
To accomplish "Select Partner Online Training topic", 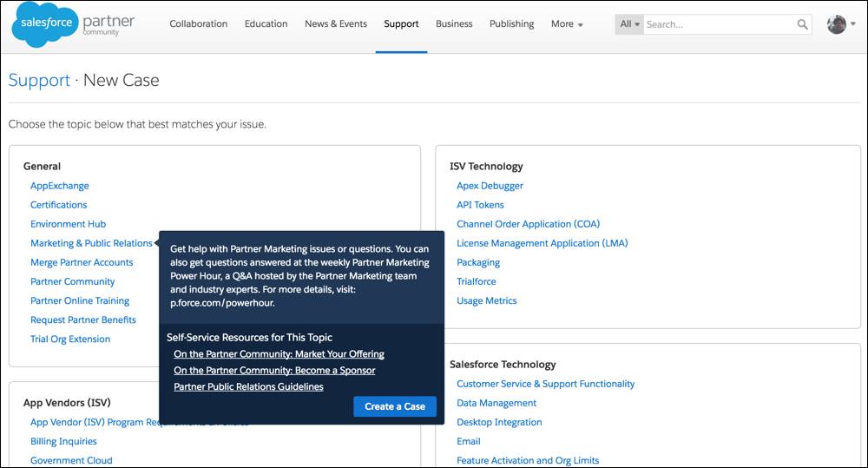I will tap(80, 300).
